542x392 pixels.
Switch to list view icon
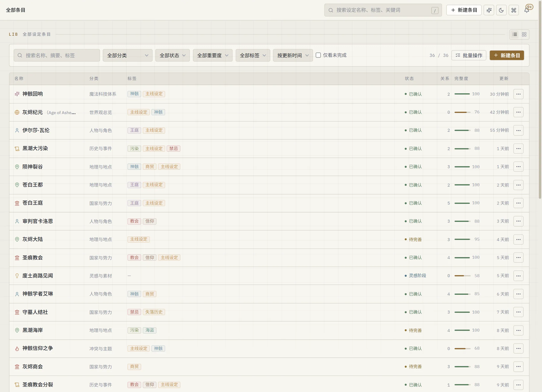pos(515,34)
